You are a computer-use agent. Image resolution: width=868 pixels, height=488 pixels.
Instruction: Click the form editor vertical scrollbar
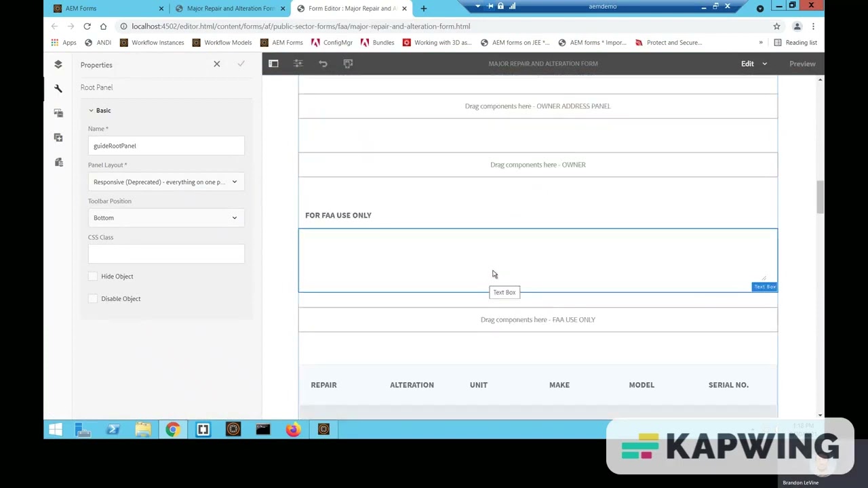[x=820, y=197]
